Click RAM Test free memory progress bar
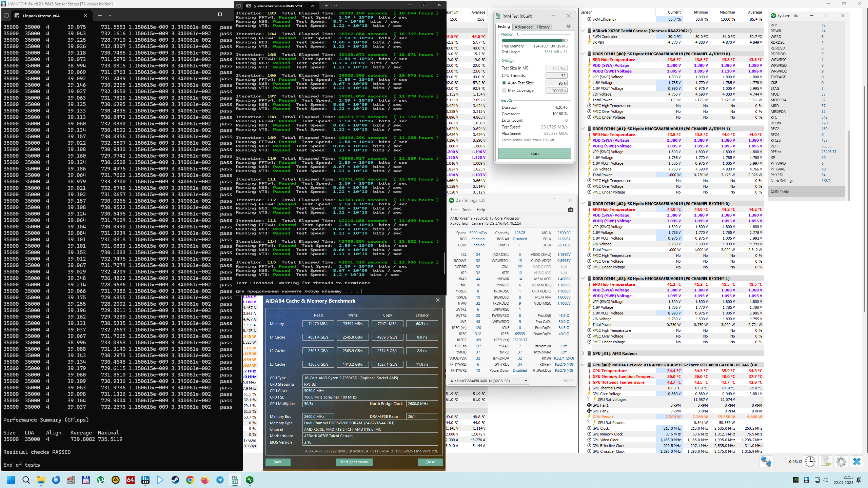The image size is (868, 488). [x=534, y=40]
